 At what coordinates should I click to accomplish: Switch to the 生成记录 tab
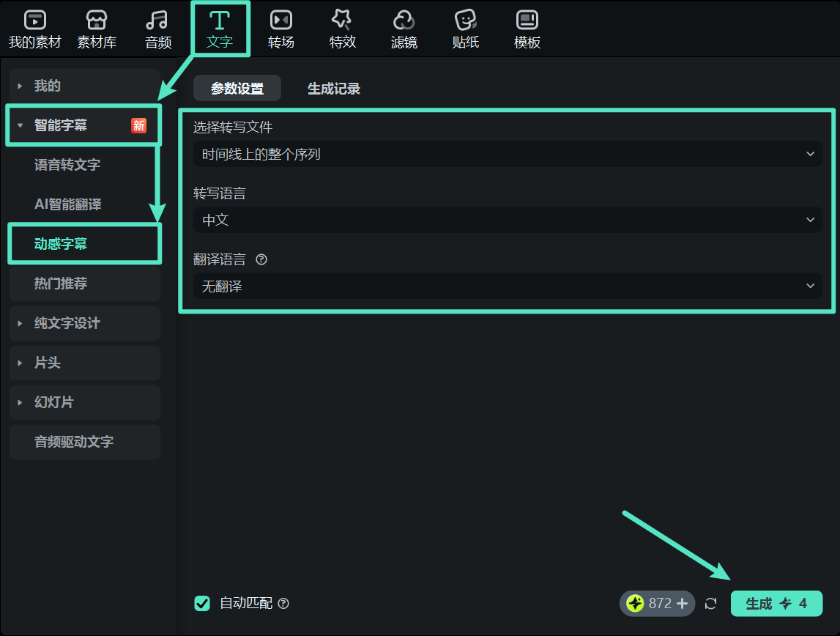[334, 88]
